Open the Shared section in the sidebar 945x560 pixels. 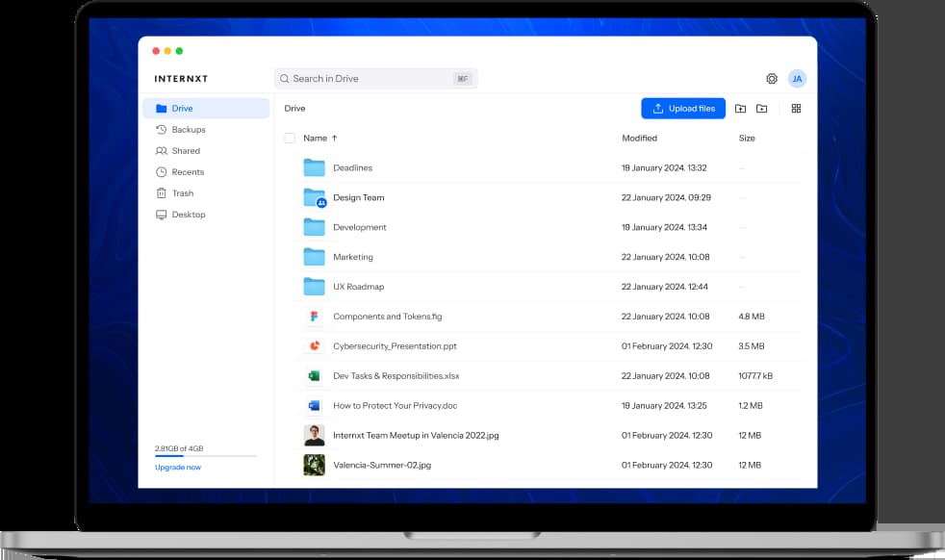pyautogui.click(x=186, y=151)
